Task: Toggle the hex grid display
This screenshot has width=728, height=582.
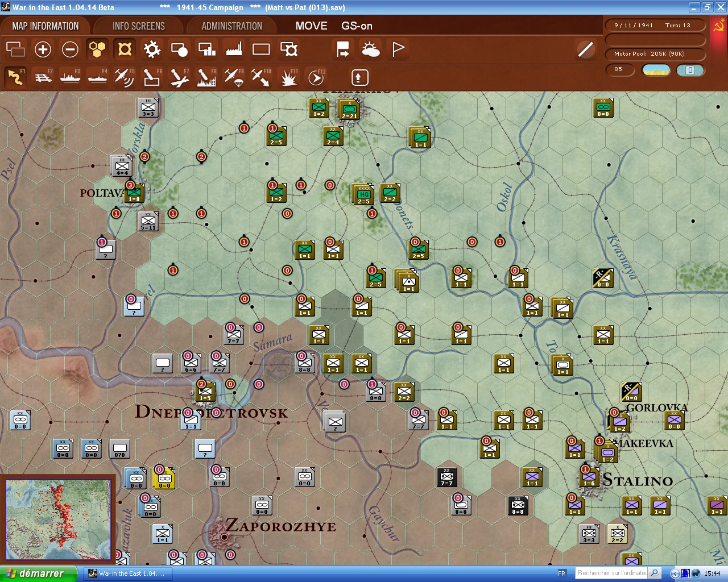Action: point(97,49)
